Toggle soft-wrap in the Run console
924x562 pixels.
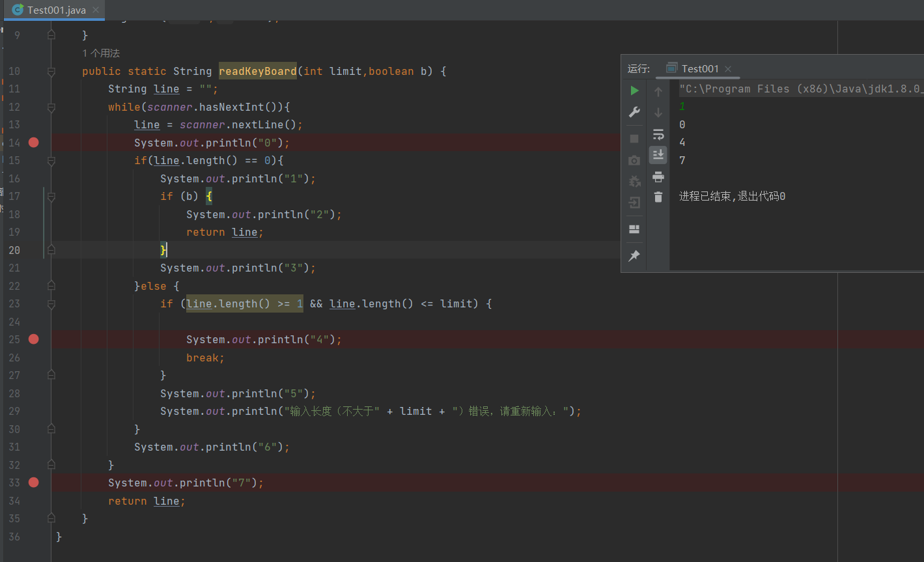tap(658, 134)
